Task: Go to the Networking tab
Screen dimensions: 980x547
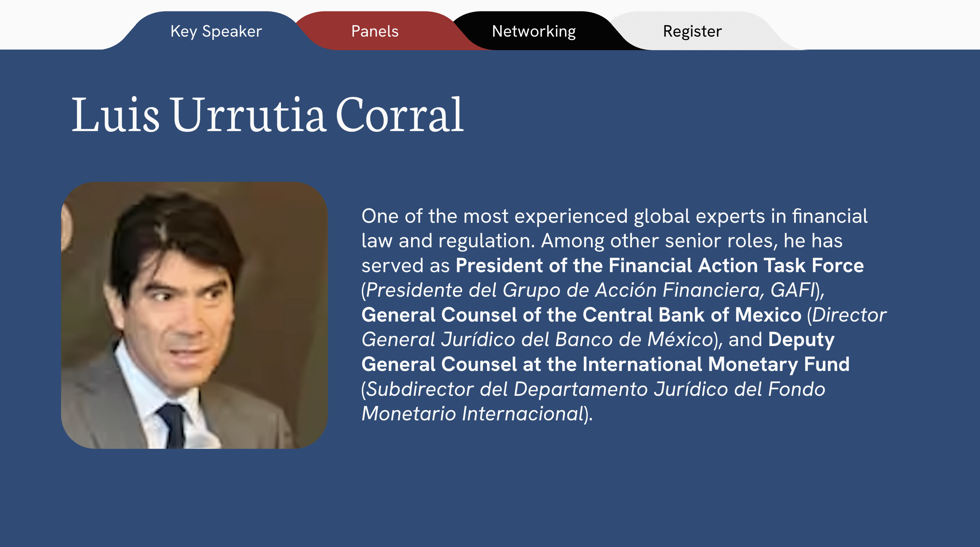Action: pyautogui.click(x=533, y=31)
